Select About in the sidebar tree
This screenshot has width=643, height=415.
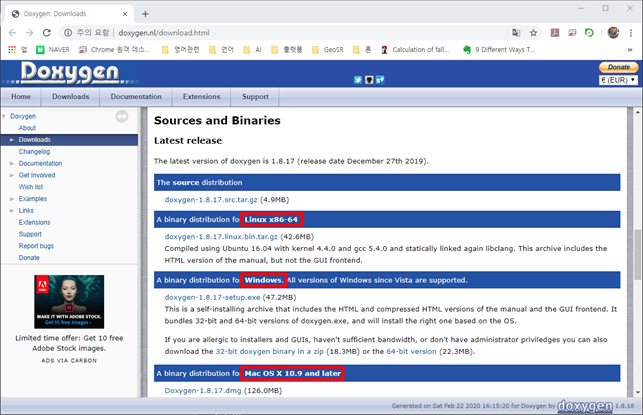27,128
